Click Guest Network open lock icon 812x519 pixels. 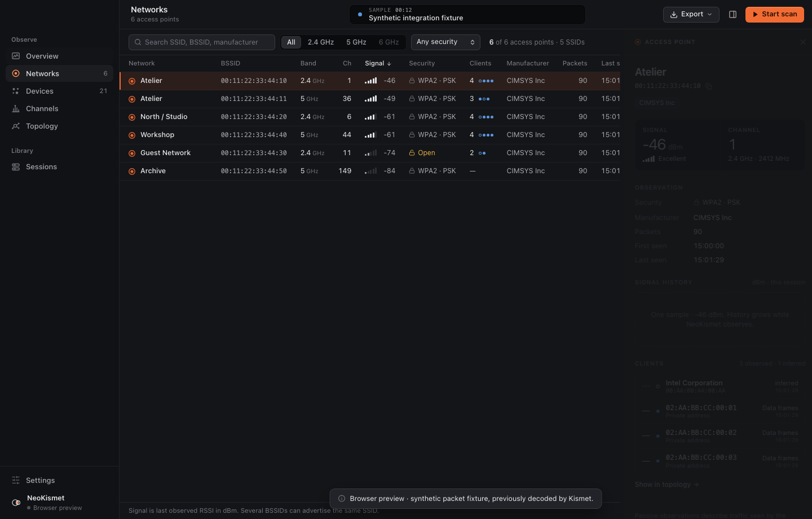(412, 153)
